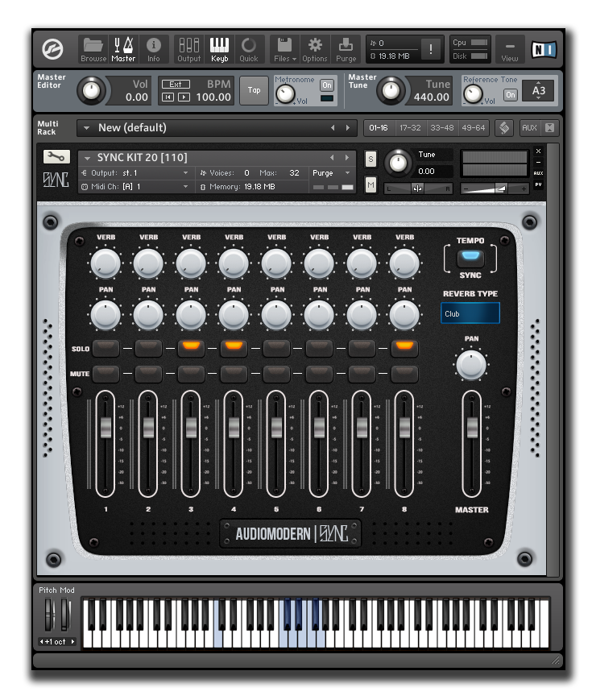
Task: Select next multi with right arrow
Action: pos(348,128)
